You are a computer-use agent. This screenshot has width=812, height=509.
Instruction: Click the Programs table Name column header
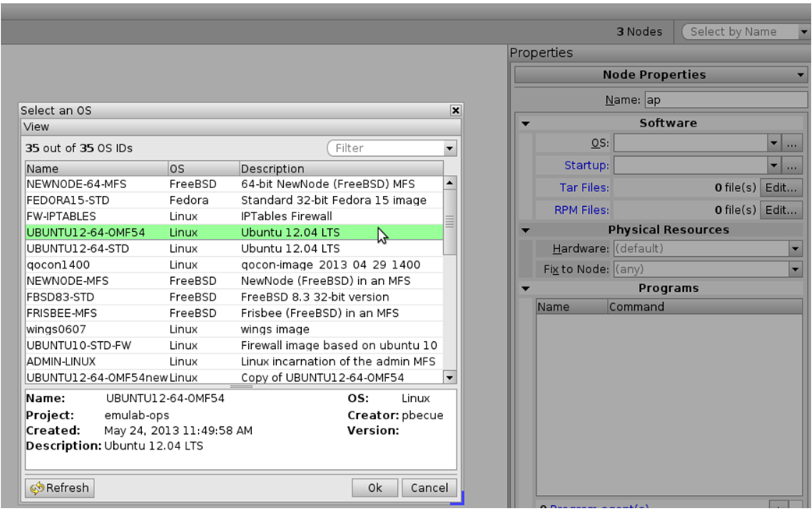pos(572,307)
